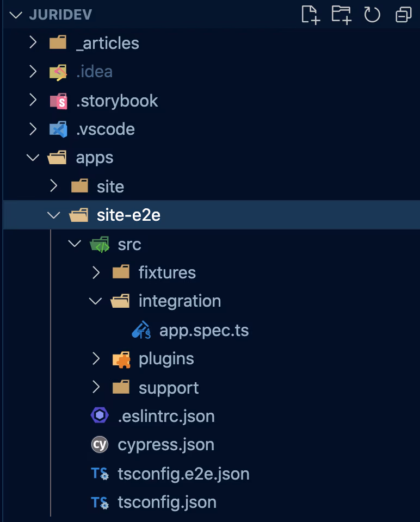Image resolution: width=420 pixels, height=522 pixels.
Task: Collapse the apps folder chevron
Action: point(33,158)
